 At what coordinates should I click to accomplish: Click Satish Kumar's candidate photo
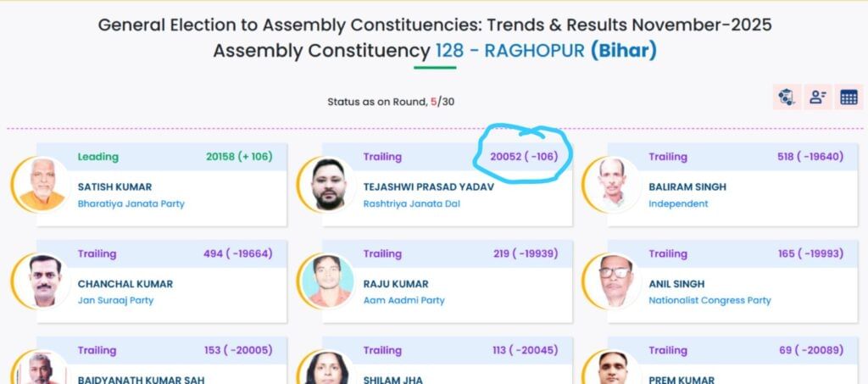pyautogui.click(x=42, y=184)
